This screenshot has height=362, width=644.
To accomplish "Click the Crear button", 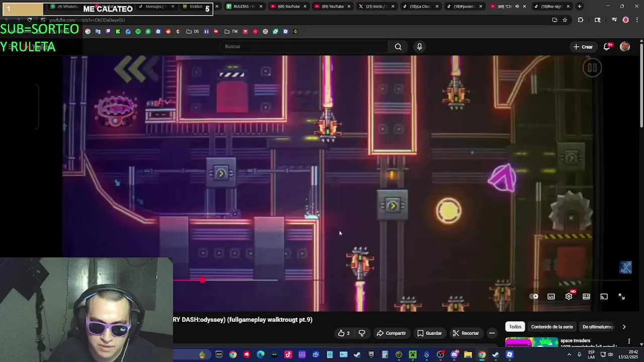I will pos(583,47).
